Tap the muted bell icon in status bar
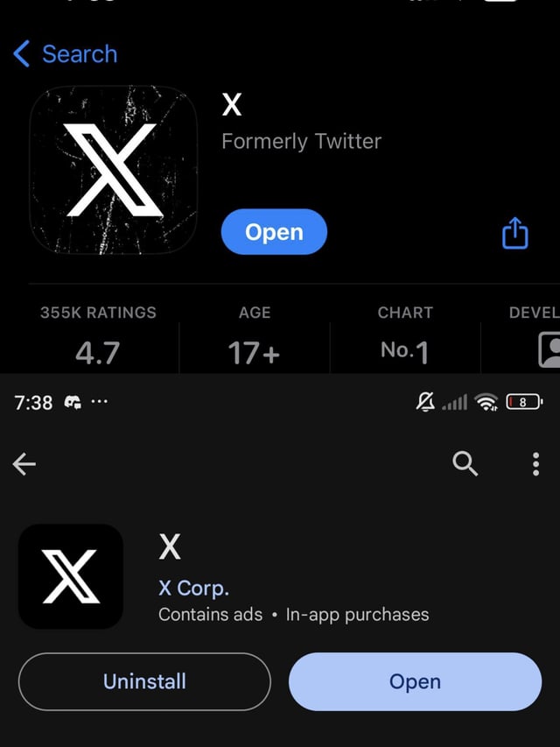560x747 pixels. (426, 402)
